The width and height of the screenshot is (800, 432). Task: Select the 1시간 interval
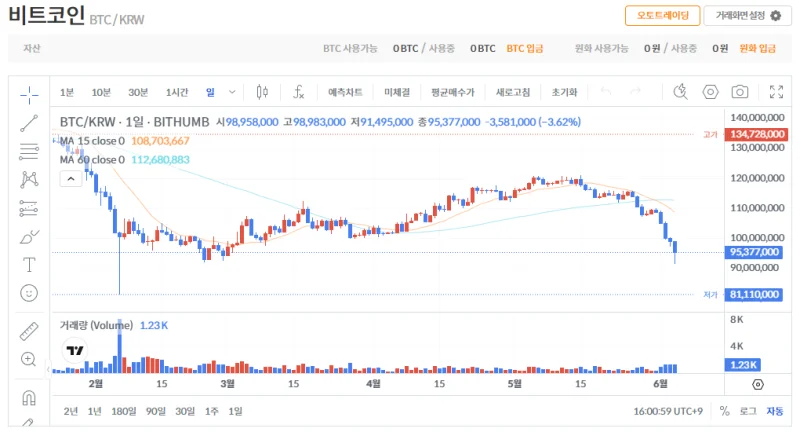click(x=177, y=92)
